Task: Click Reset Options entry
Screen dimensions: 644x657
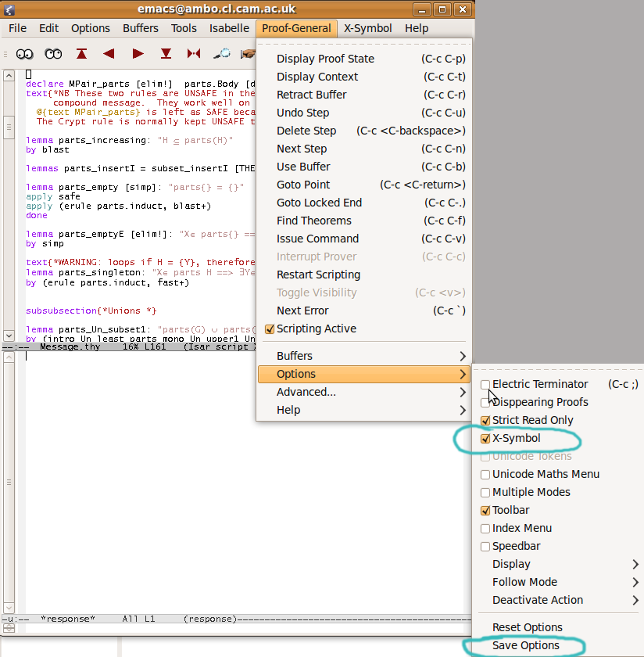Action: point(527,628)
